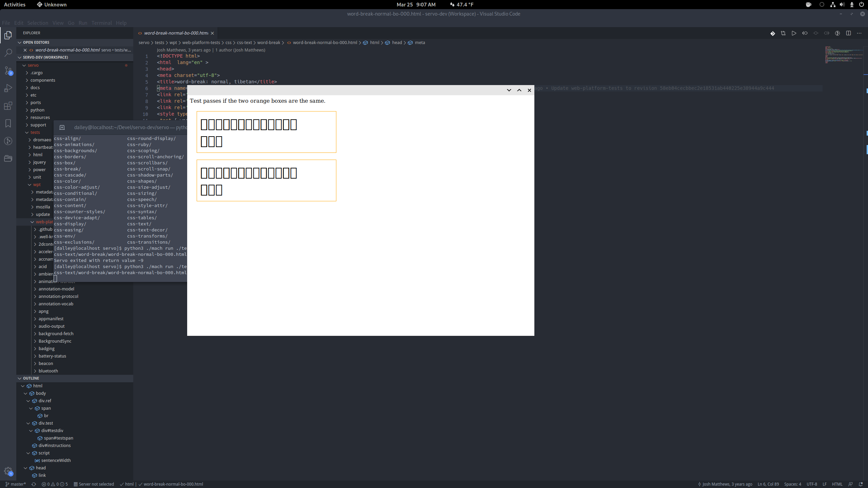Image resolution: width=868 pixels, height=488 pixels.
Task: Collapse the wpt folder in explorer
Action: pyautogui.click(x=37, y=185)
